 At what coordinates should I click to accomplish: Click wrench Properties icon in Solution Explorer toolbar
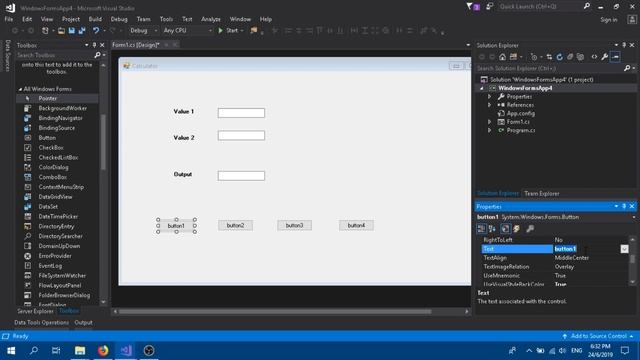(x=604, y=57)
